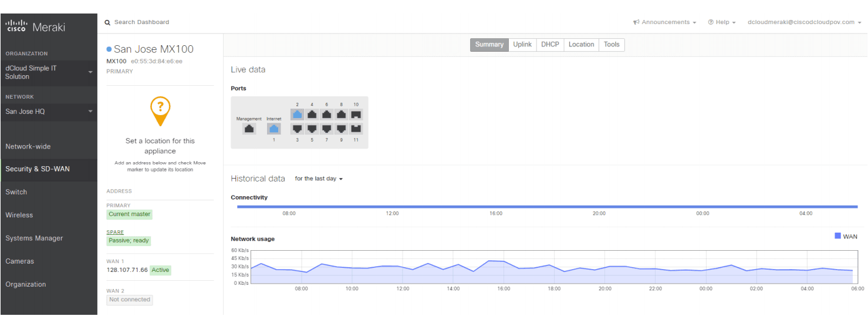Open the Network-wide sidebar menu
This screenshot has width=868, height=316.
click(49, 146)
